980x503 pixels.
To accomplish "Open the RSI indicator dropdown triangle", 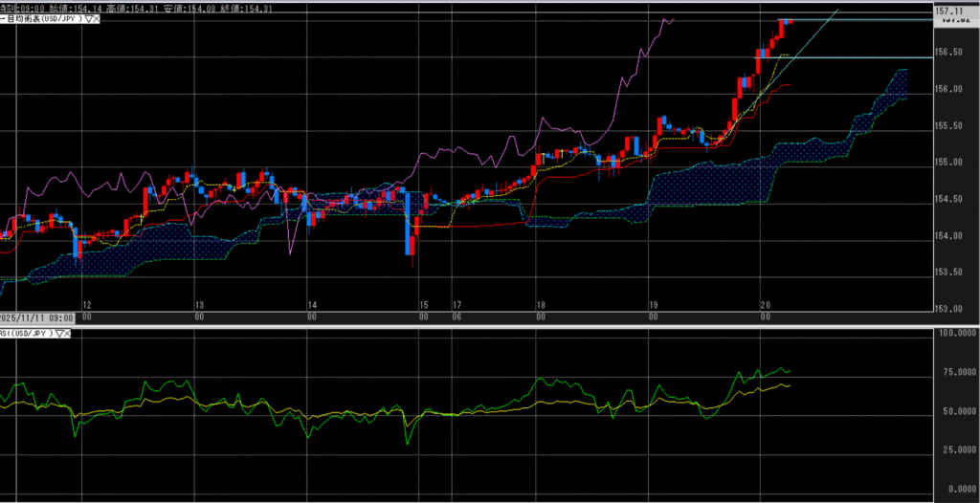I will tap(59, 333).
